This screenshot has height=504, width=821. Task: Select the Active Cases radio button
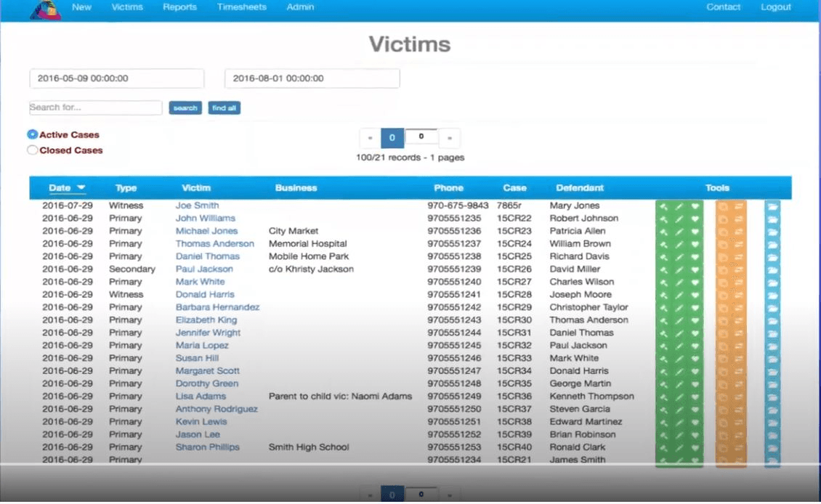pyautogui.click(x=33, y=134)
